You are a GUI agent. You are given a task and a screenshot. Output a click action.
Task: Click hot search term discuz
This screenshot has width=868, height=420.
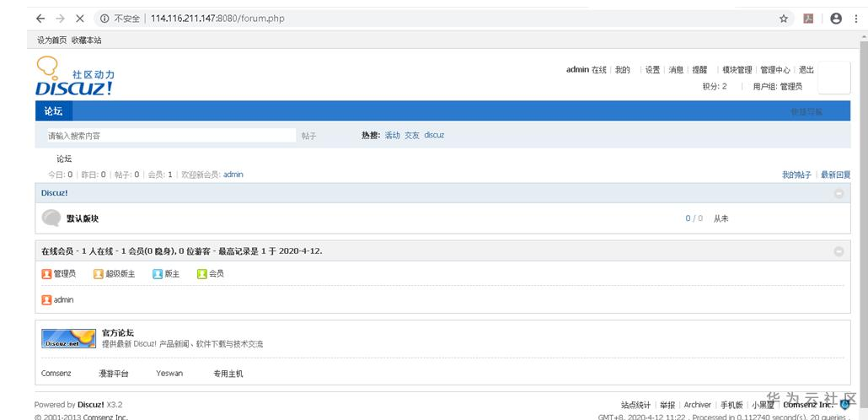click(x=434, y=135)
